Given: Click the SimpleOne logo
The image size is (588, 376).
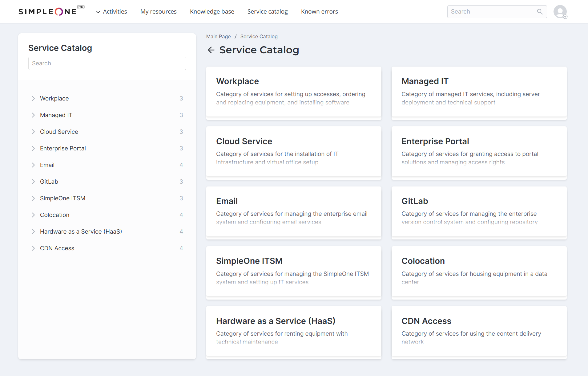Looking at the screenshot, I should [x=51, y=11].
